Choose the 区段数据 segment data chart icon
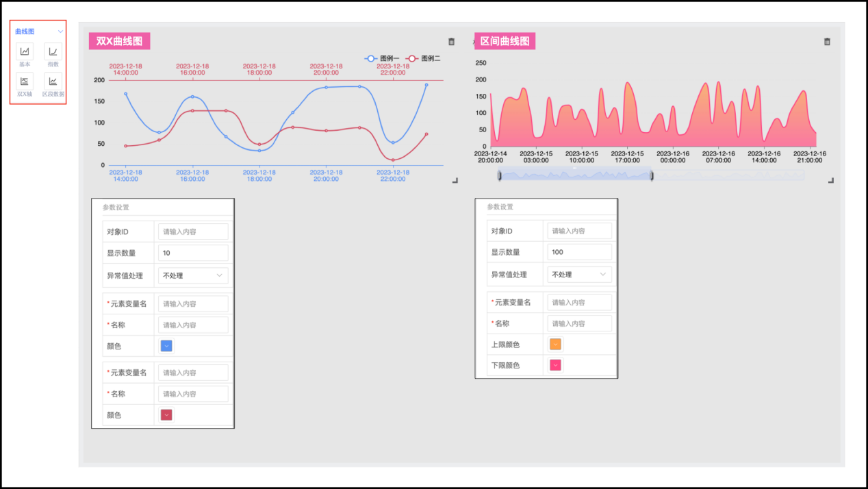The height and width of the screenshot is (489, 868). [53, 81]
